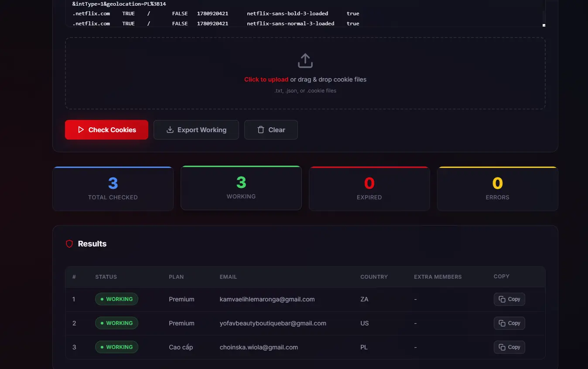Click Export Working button
The height and width of the screenshot is (369, 588).
[196, 130]
